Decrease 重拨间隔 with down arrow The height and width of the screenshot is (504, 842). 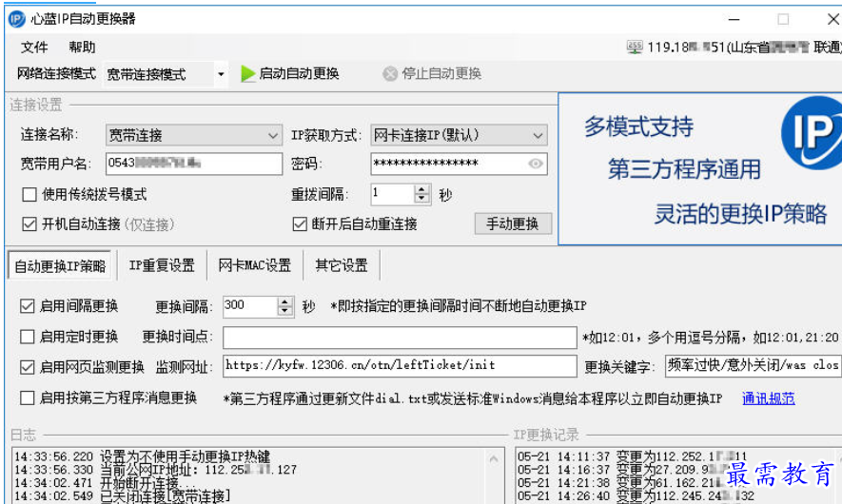[422, 199]
